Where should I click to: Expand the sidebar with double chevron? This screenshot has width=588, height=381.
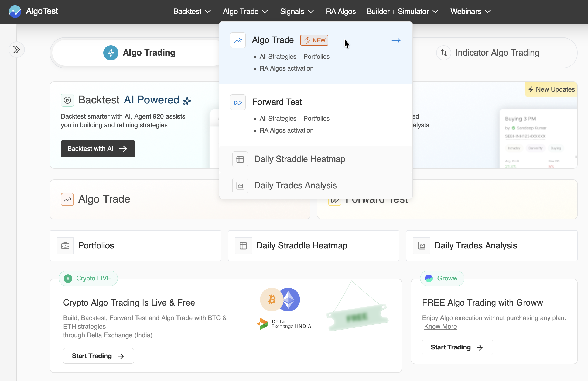click(17, 50)
